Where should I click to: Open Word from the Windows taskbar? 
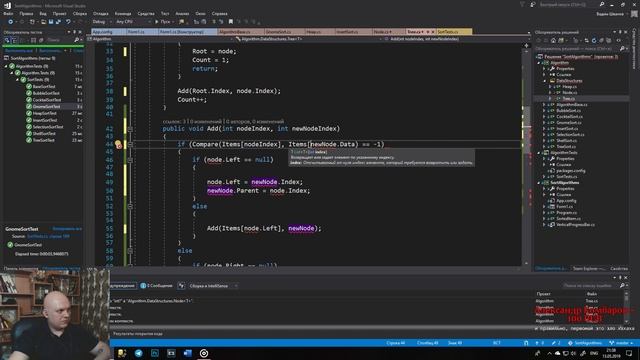[188, 353]
